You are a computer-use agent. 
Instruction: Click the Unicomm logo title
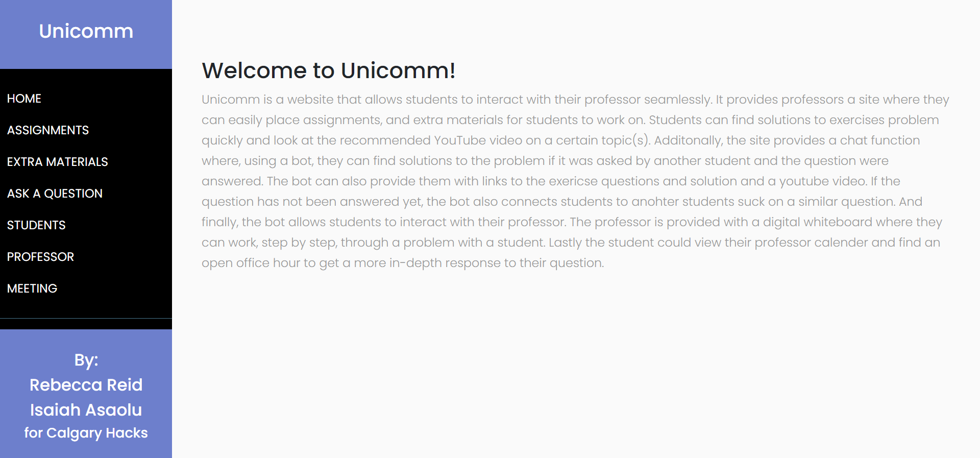[86, 31]
